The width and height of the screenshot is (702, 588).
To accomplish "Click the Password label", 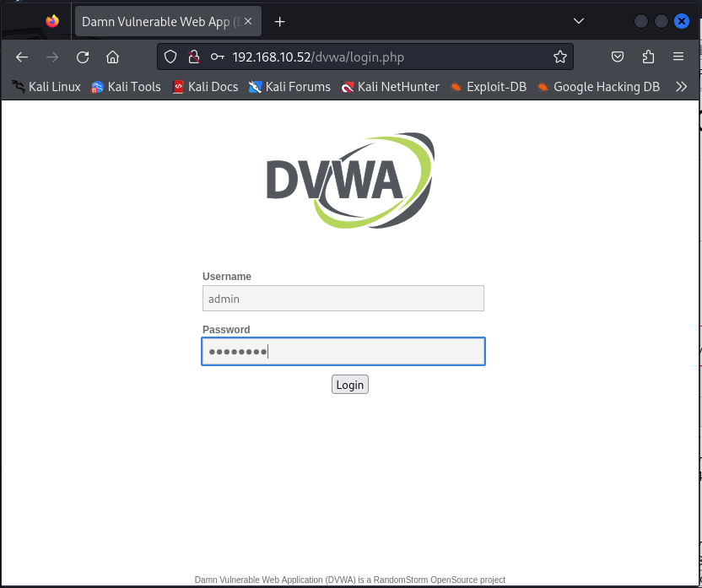I will pyautogui.click(x=226, y=330).
